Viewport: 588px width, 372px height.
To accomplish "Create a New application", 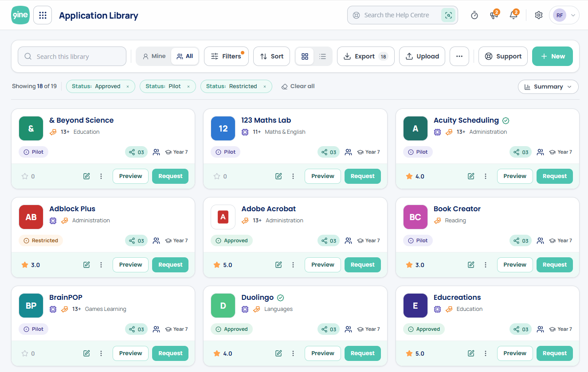I will (553, 56).
